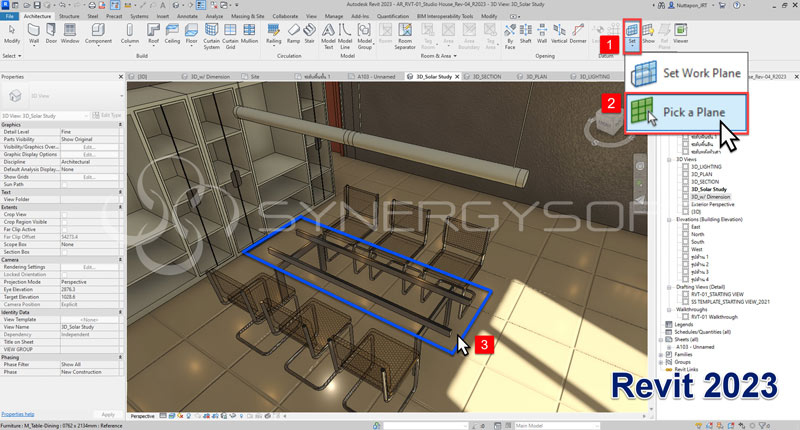Select the Modify tool
Screen dimensions: 800x430
coord(12,34)
